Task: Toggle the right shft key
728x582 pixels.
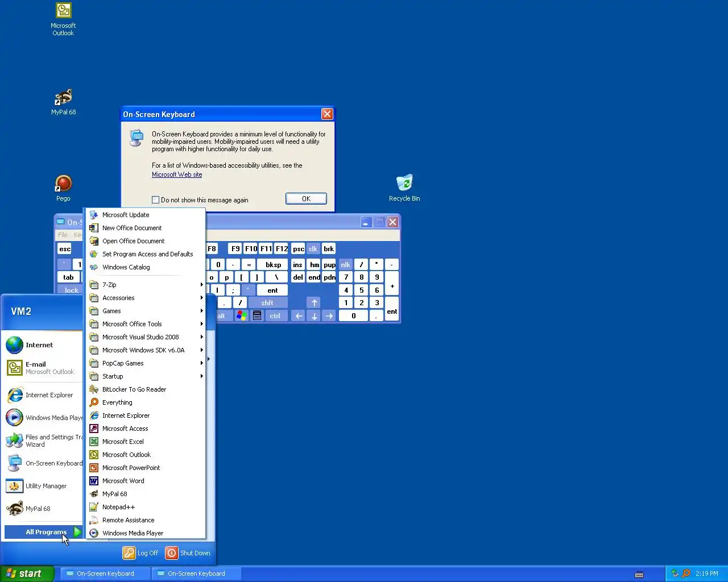Action: [x=267, y=303]
